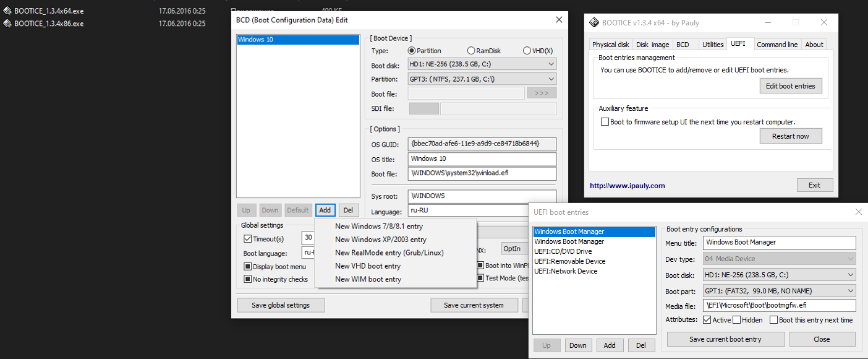Switch to Physical disk tab

point(611,45)
